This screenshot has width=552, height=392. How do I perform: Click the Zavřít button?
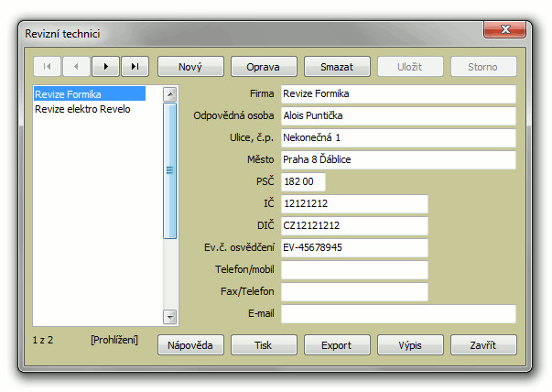click(483, 344)
